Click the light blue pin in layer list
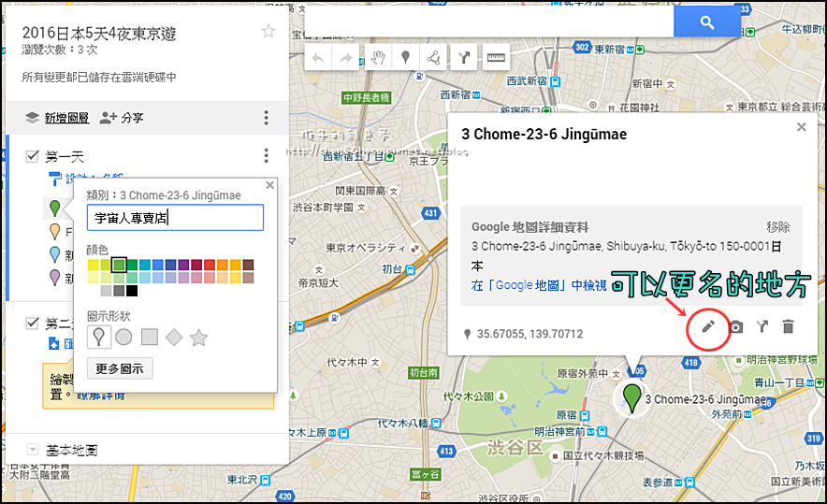 tap(54, 254)
